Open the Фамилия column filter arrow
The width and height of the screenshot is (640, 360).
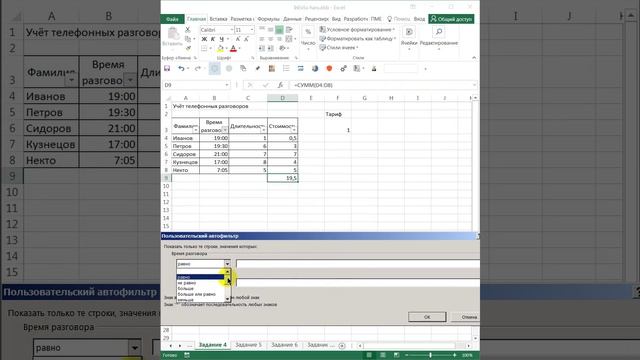coord(196,130)
